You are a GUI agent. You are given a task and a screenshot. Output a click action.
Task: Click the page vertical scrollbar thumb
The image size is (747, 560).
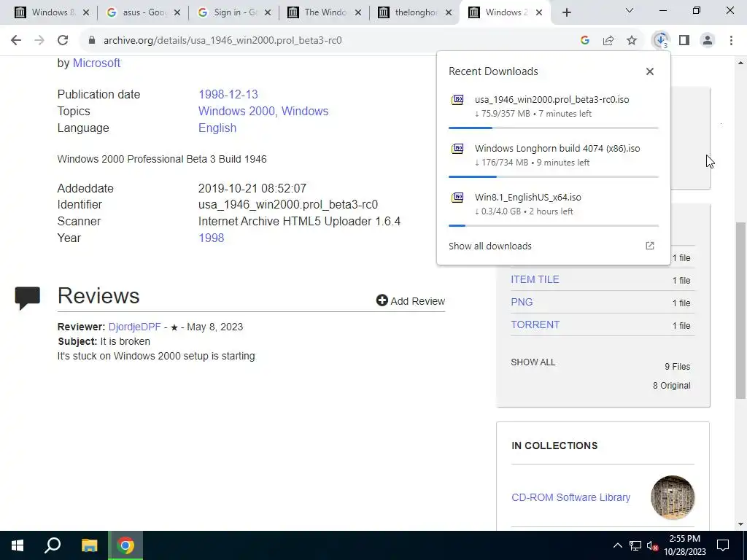click(741, 310)
